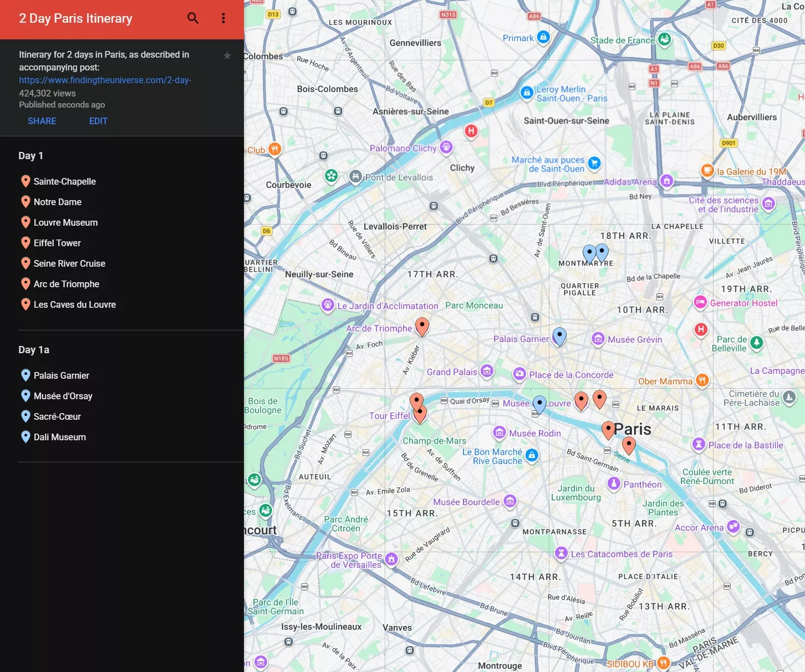The height and width of the screenshot is (672, 805).
Task: Click the Day 1a layer heading
Action: click(34, 350)
